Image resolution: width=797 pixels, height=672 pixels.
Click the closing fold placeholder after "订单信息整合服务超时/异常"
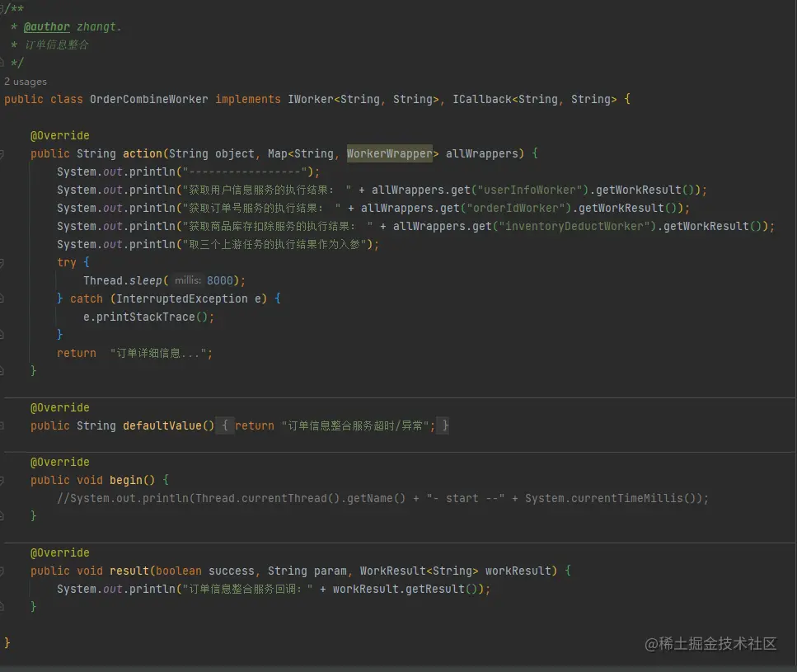point(445,425)
